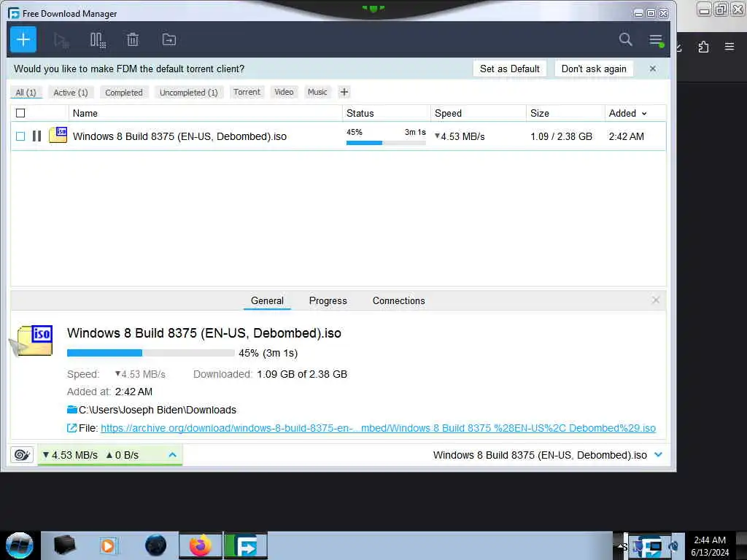Select the Music filter tag

tap(317, 92)
